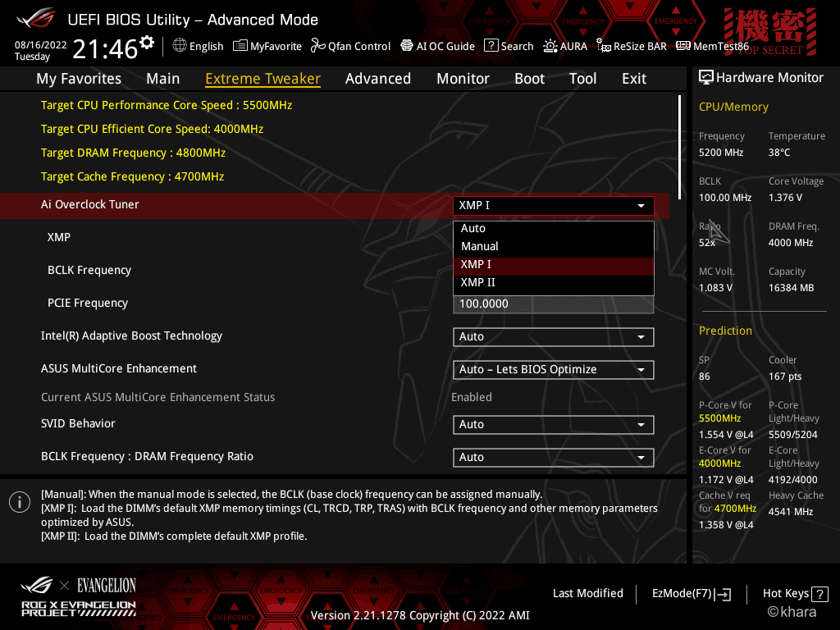Viewport: 840px width, 630px height.
Task: Collapse the Ai Overclock Tuner dropdown
Action: [554, 206]
